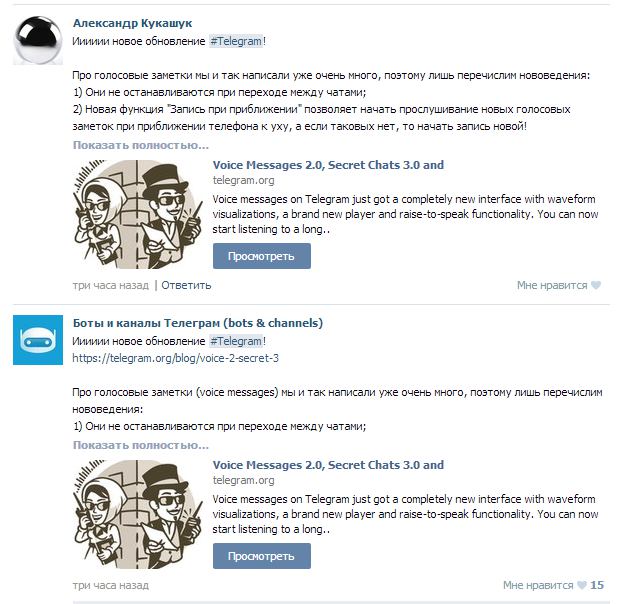624x604 pixels.
Task: Open Боты и каналы Телеграм community link
Action: point(198,323)
